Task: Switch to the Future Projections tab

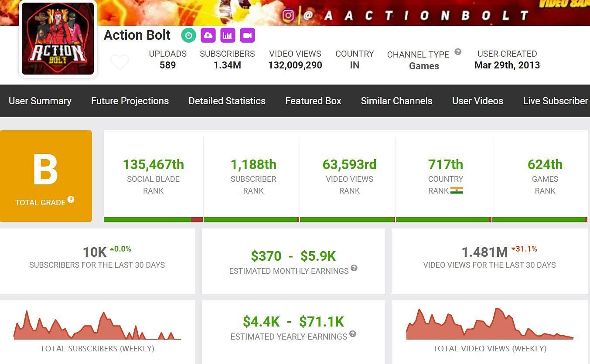Action: pos(130,101)
